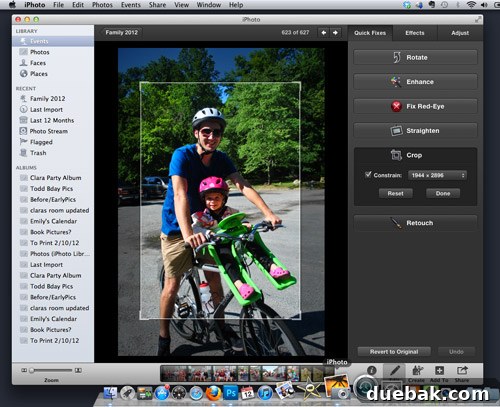Open the Create toolbar button

(417, 373)
